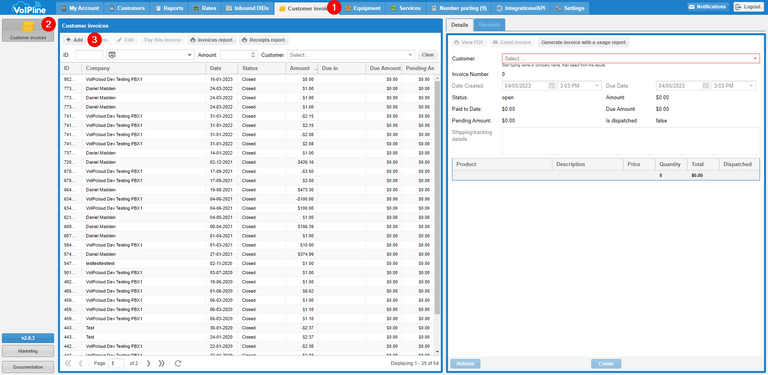Click the Create button
This screenshot has width=768, height=375.
(606, 364)
